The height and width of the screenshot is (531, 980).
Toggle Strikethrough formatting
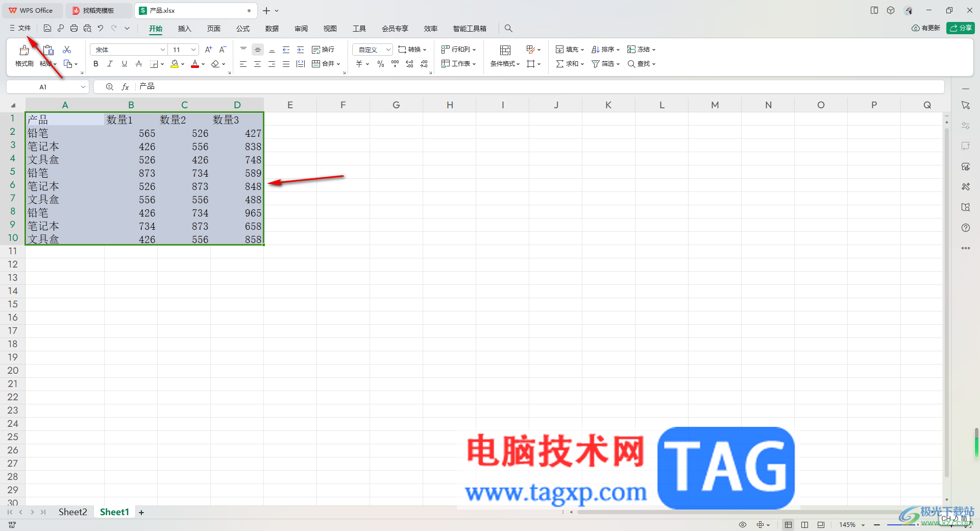click(138, 64)
